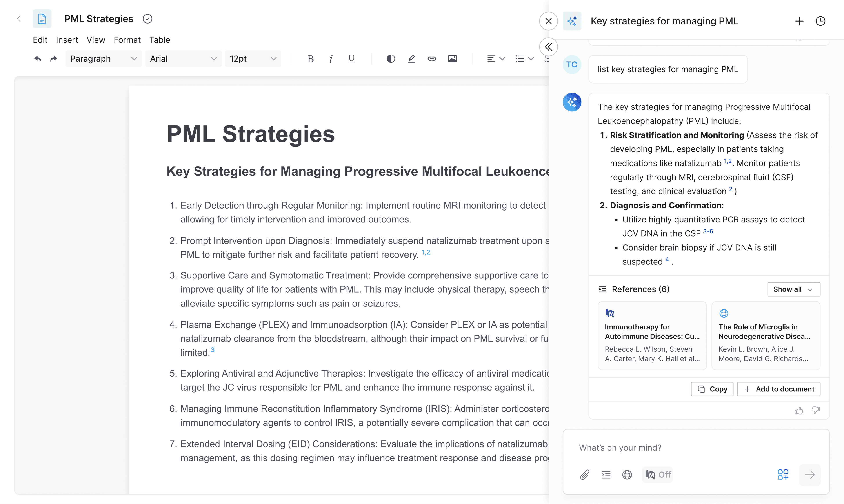Toggle italic formatting
Image resolution: width=844 pixels, height=504 pixels.
click(x=331, y=59)
